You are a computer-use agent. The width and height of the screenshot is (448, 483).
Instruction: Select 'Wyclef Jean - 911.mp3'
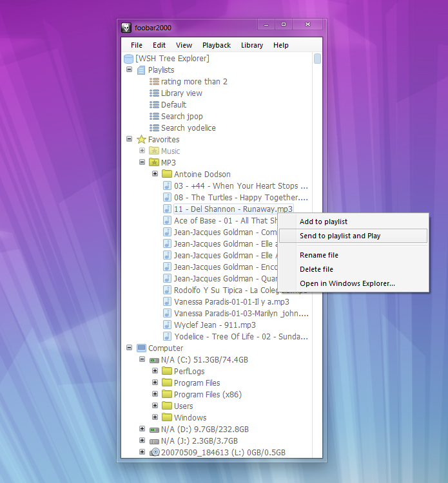click(215, 325)
